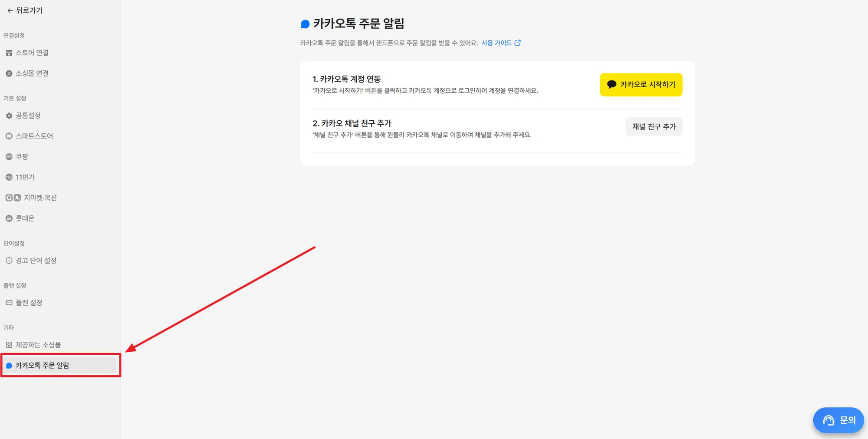Select the 지마켓·옥션 combined icon

click(12, 198)
